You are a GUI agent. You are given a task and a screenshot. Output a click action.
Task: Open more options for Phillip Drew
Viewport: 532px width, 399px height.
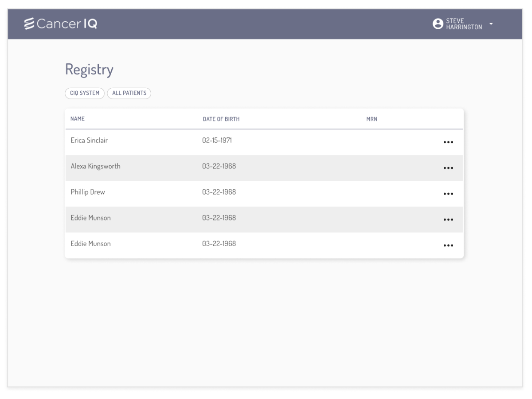click(448, 194)
